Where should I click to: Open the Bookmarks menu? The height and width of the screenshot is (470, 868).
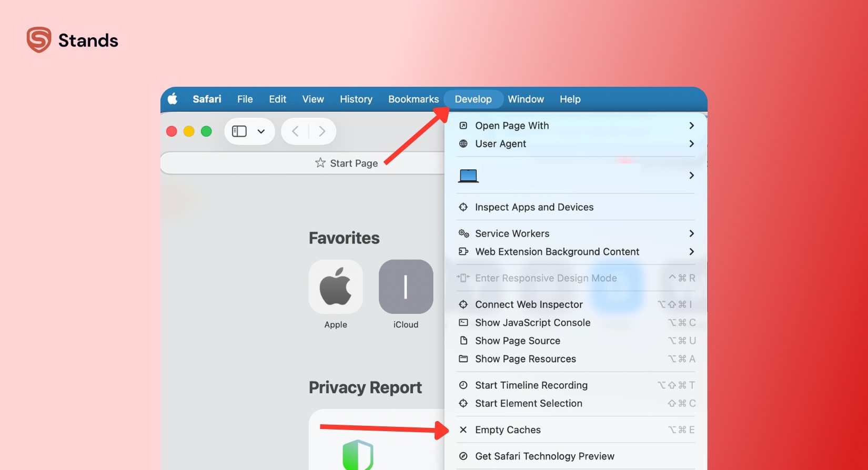point(413,99)
